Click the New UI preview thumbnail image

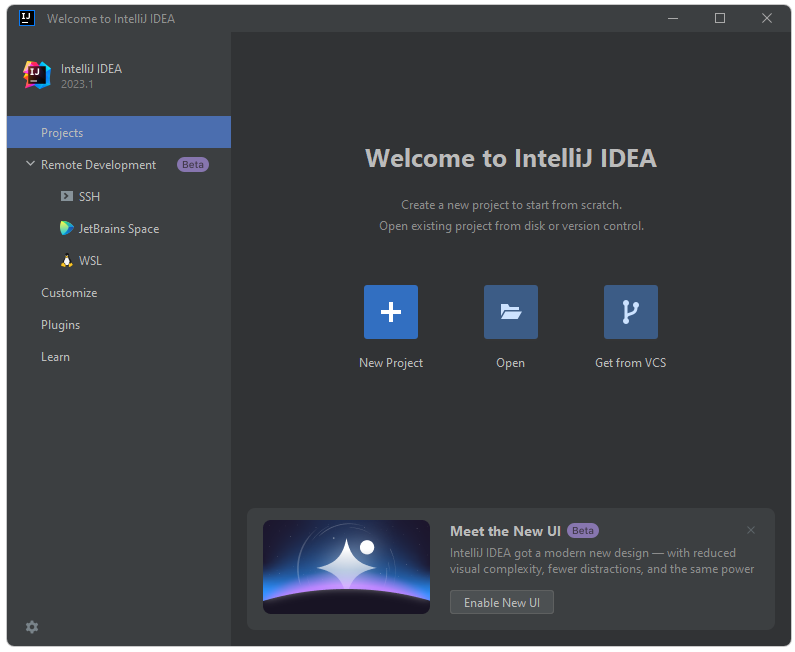(346, 567)
